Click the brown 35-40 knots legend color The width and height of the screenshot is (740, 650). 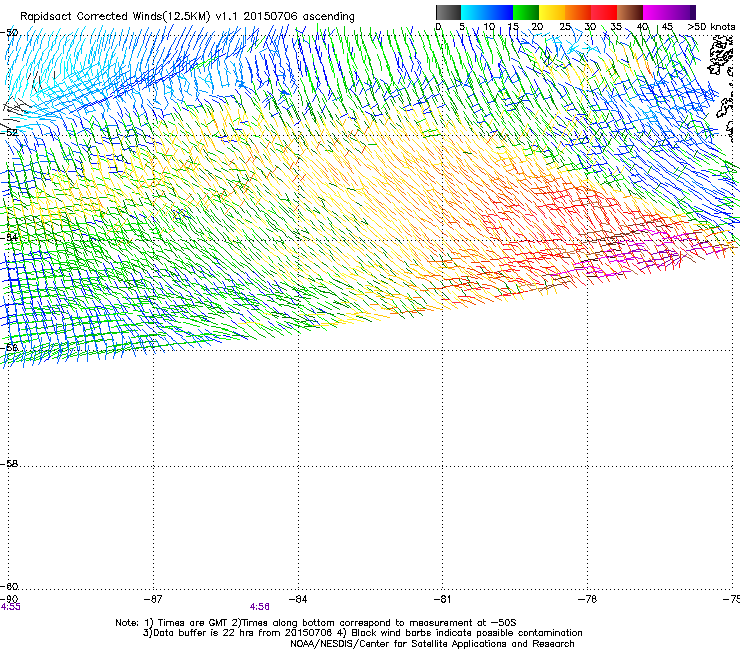(630, 12)
